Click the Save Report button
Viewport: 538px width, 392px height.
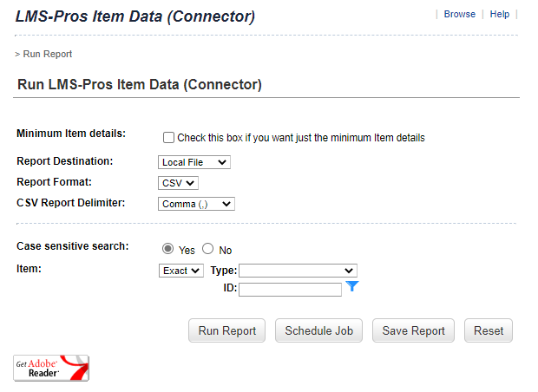(413, 330)
